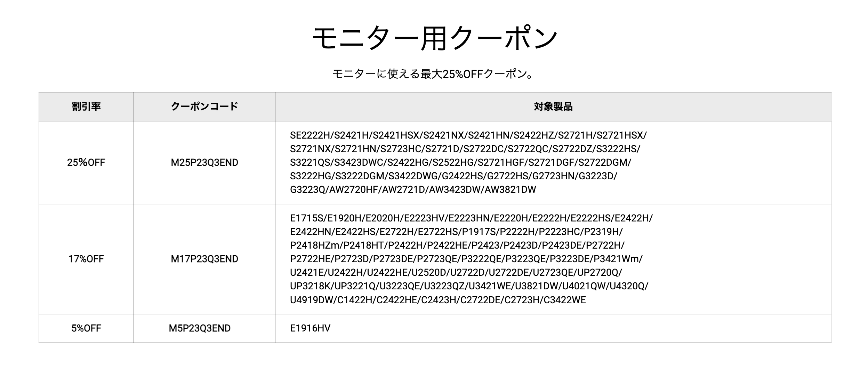The height and width of the screenshot is (367, 868).
Task: Click the 最大25%OFFクーポン subtitle text
Action: (x=476, y=74)
